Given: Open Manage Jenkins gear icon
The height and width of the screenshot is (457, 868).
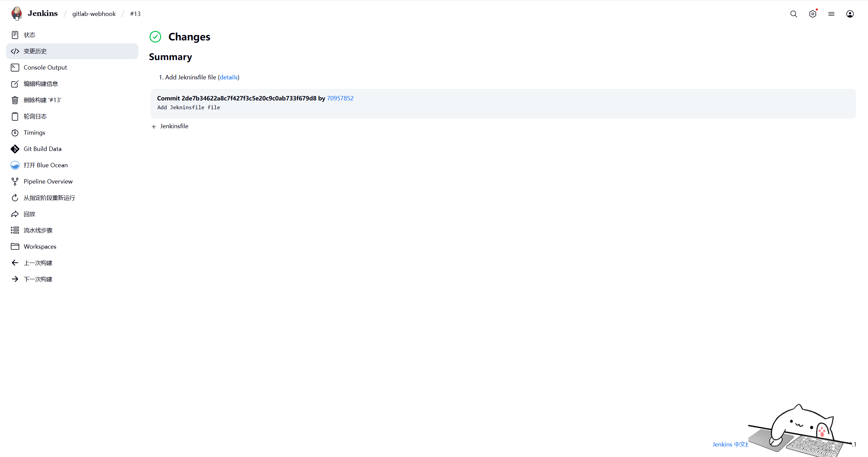Looking at the screenshot, I should (x=812, y=14).
